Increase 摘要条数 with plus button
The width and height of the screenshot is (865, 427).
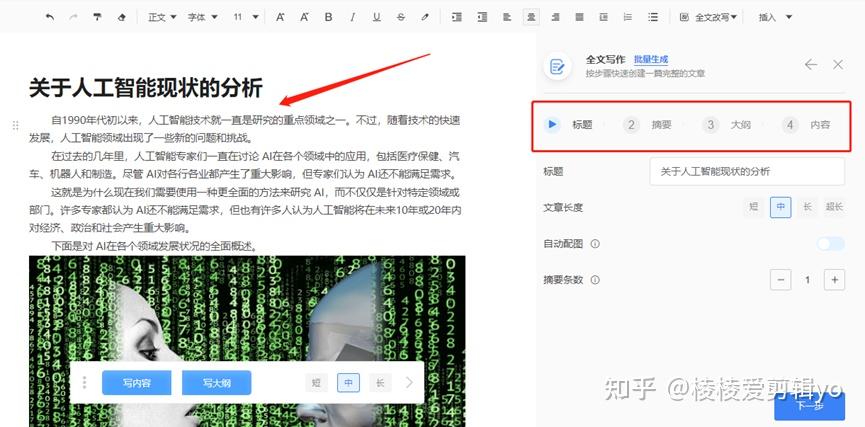pos(835,280)
